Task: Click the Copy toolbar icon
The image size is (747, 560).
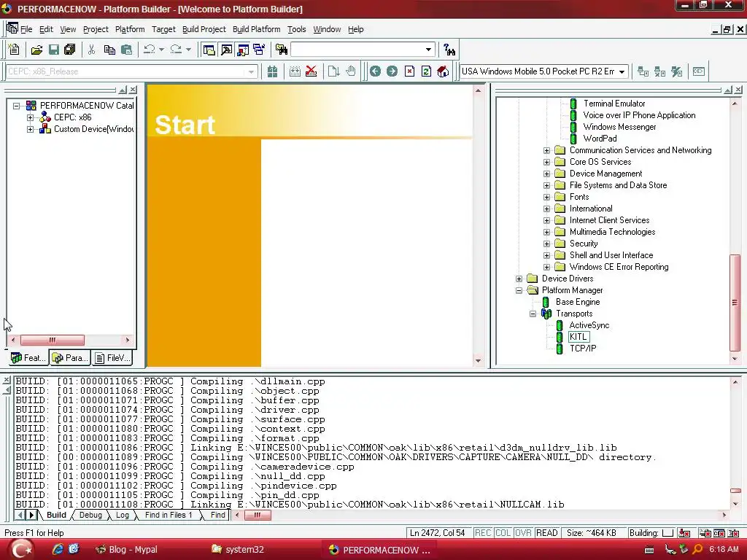Action: [109, 50]
